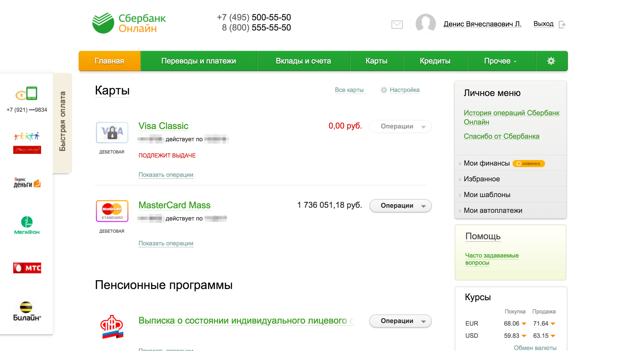Viewport: 644px width, 351px height.
Task: Click the Пенсионные программы heading
Action: (164, 285)
